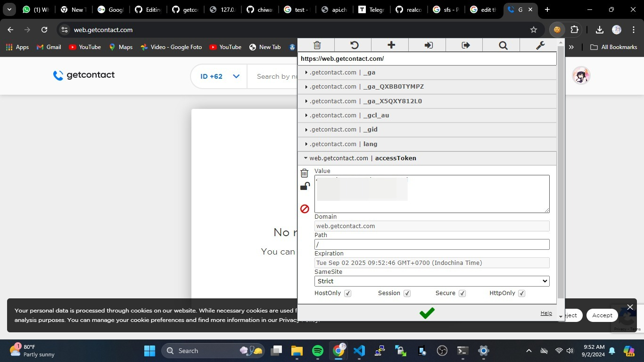Expand the _ga cookie row
The height and width of the screenshot is (362, 644).
click(427, 73)
